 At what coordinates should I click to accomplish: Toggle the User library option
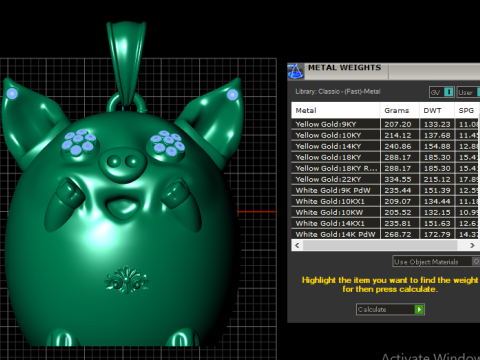coord(469,92)
